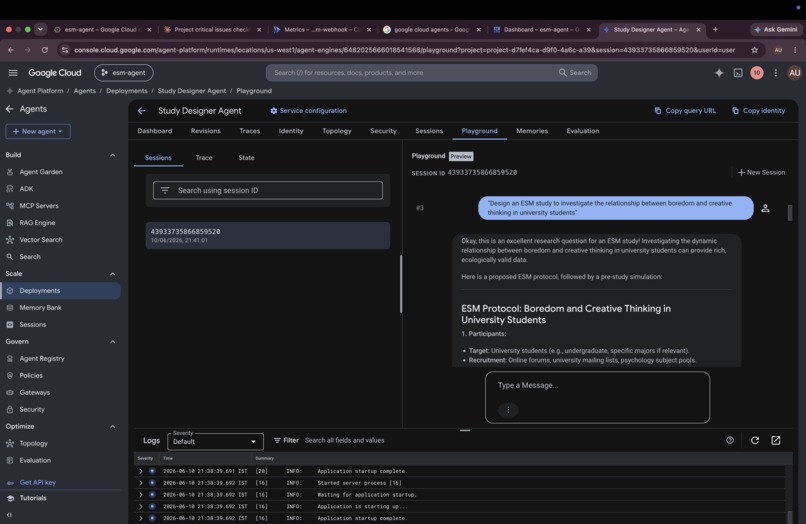This screenshot has height=524, width=806.
Task: Focus the Google Cloud resource search bar
Action: (x=431, y=73)
